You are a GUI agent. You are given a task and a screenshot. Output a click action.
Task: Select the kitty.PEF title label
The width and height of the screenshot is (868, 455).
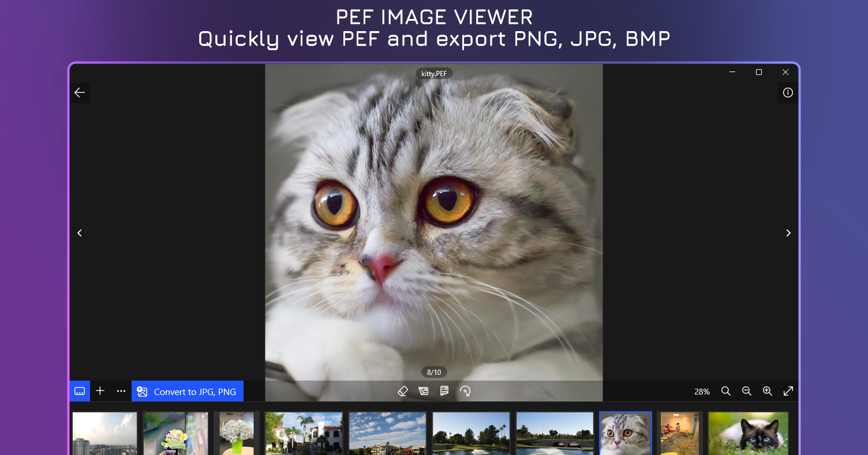tap(434, 73)
